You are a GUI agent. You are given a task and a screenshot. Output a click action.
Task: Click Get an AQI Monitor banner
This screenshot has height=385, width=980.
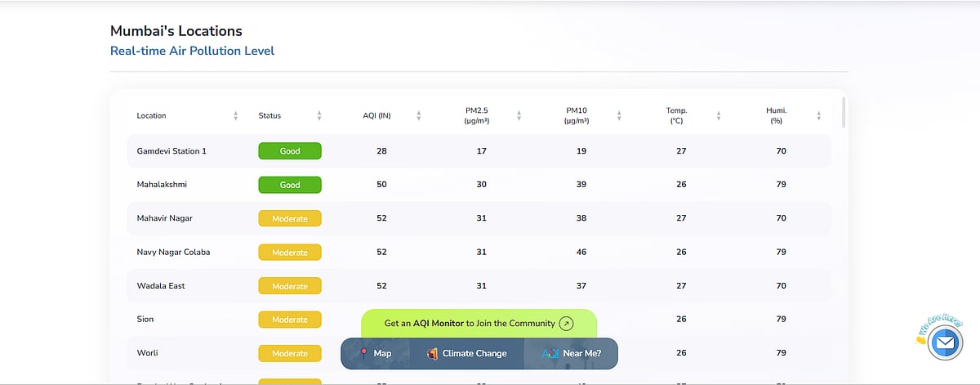470,323
